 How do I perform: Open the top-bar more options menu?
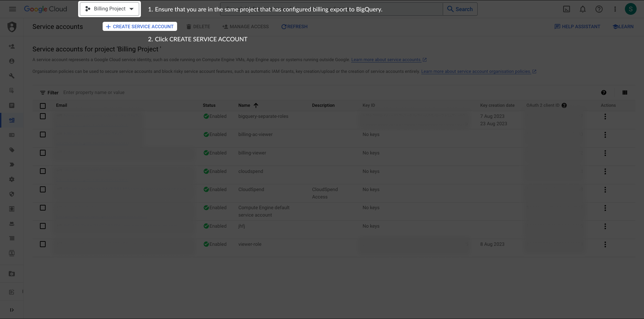pyautogui.click(x=615, y=9)
